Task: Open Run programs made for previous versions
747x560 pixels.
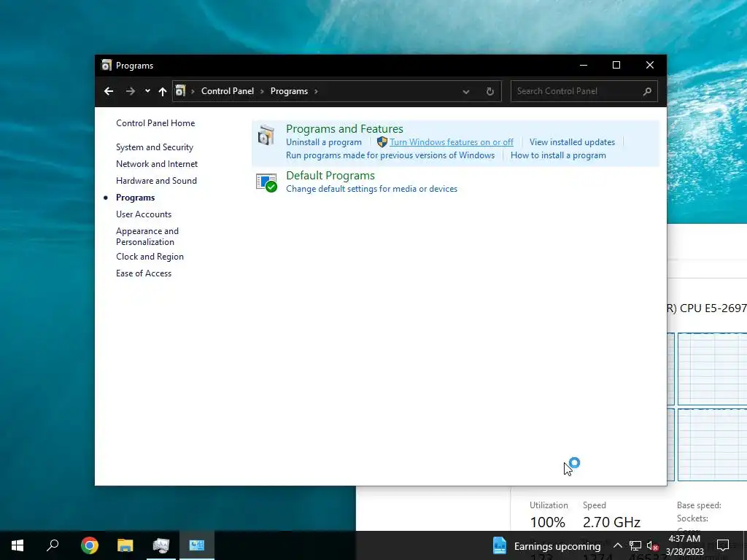Action: [390, 155]
